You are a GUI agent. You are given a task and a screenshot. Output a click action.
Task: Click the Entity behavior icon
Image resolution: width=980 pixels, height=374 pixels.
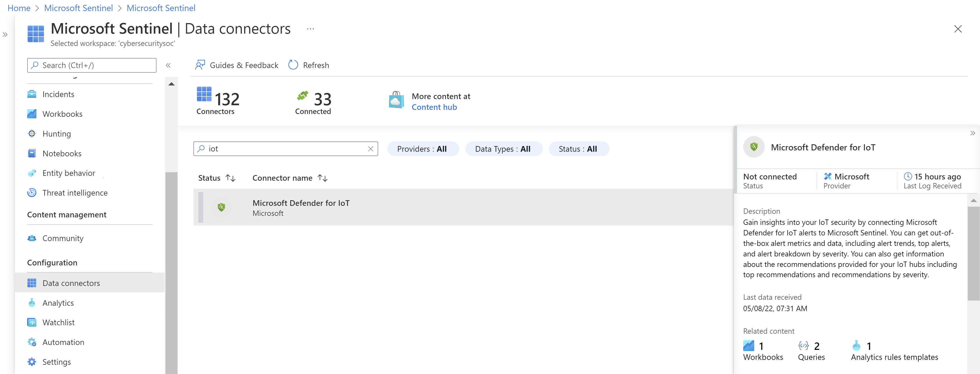[x=32, y=173]
